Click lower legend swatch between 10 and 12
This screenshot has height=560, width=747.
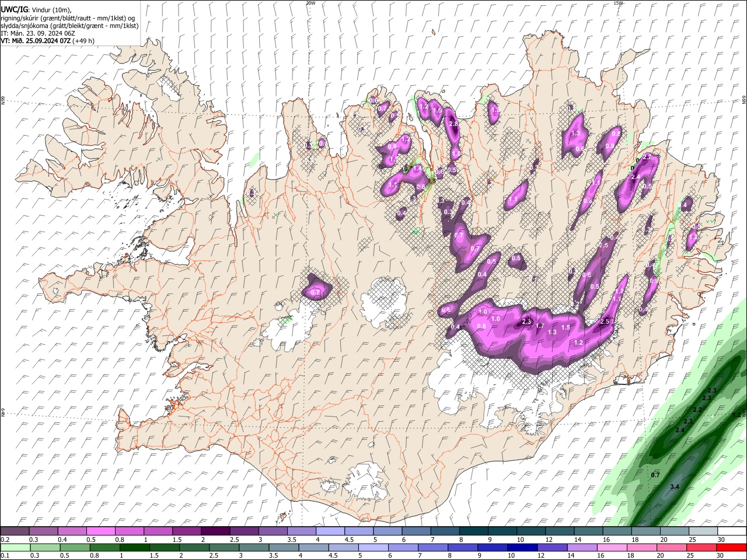pos(523,547)
